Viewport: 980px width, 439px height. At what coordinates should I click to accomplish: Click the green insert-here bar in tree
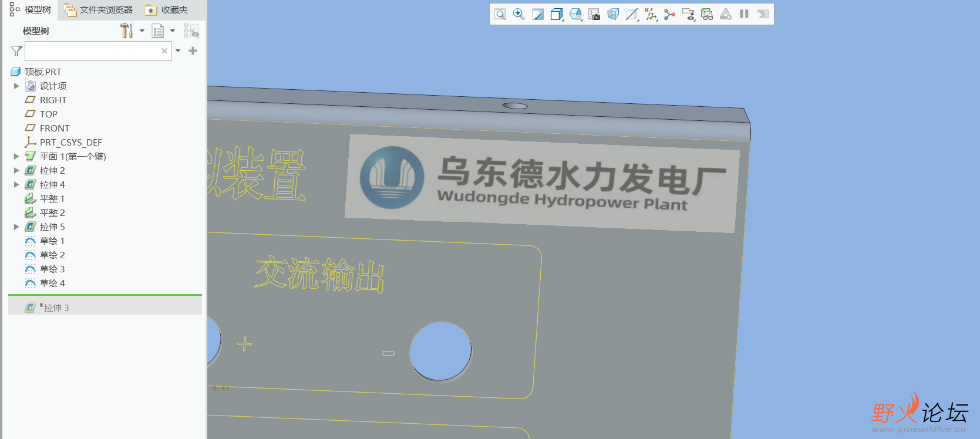(105, 295)
